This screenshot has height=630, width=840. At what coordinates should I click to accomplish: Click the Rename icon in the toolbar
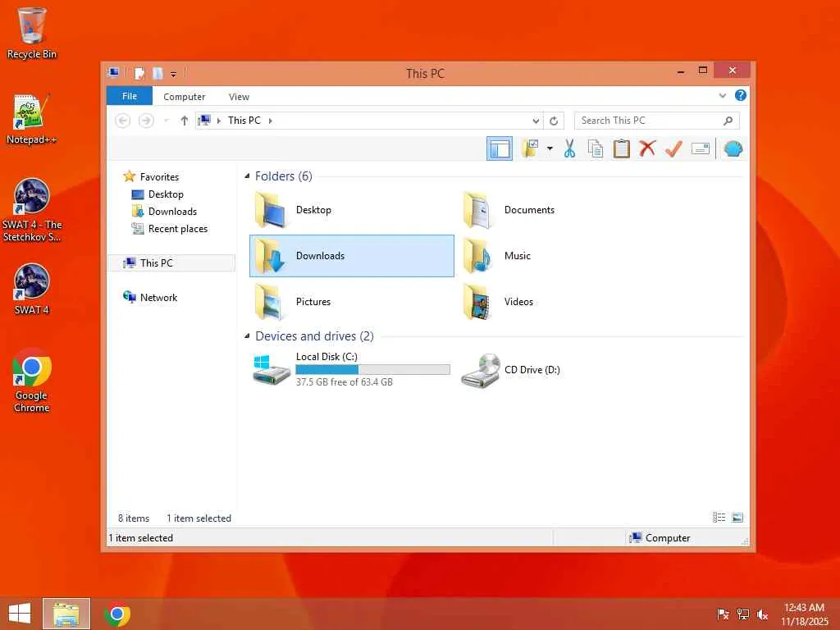[x=701, y=149]
